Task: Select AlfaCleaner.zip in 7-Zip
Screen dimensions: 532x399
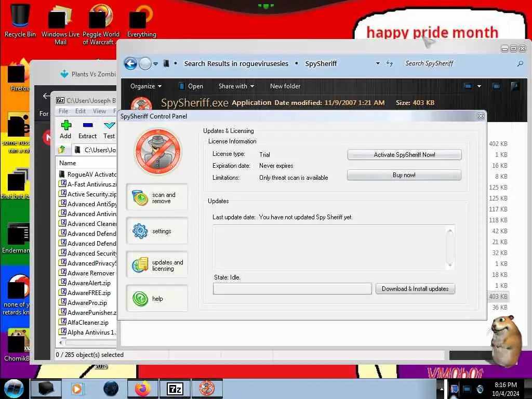Action: click(84, 322)
